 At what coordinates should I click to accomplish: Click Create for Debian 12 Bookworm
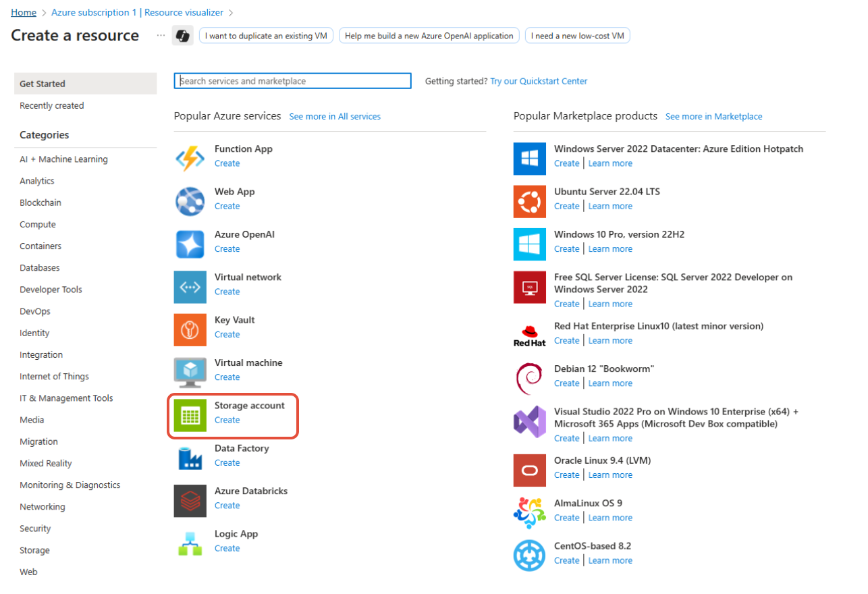566,383
